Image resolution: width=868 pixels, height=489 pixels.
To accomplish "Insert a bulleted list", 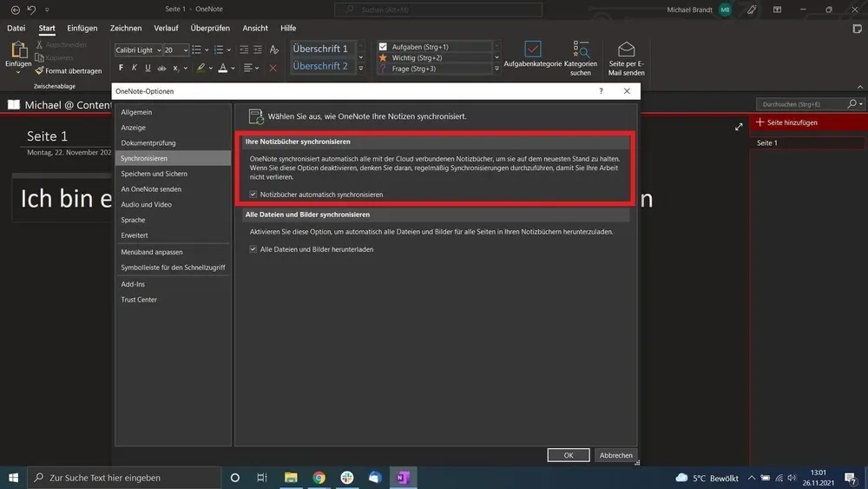I will pos(196,50).
